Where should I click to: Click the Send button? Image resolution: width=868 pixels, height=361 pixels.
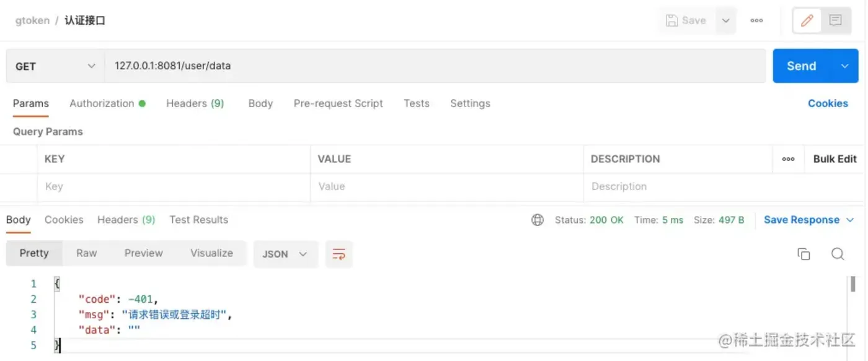(802, 66)
